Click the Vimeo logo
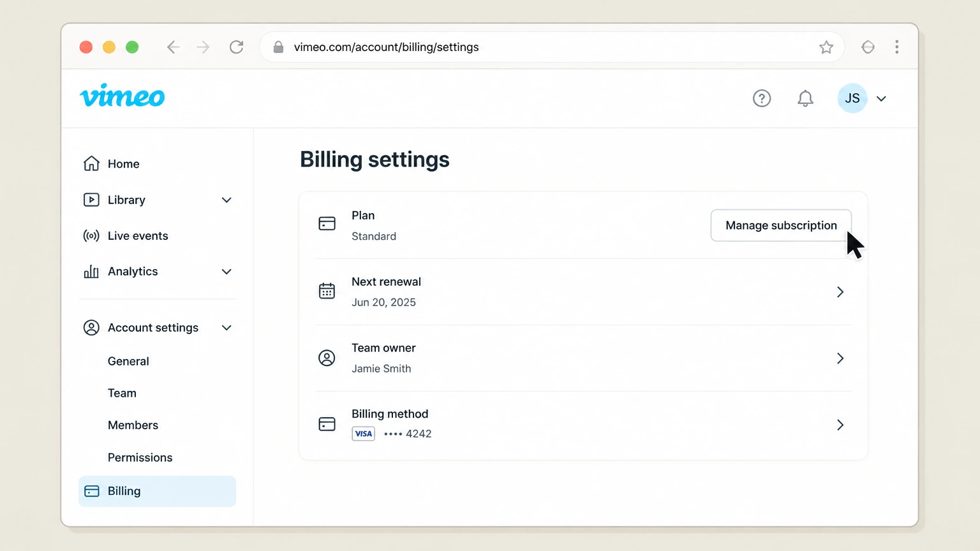Viewport: 980px width, 551px height. click(x=122, y=96)
